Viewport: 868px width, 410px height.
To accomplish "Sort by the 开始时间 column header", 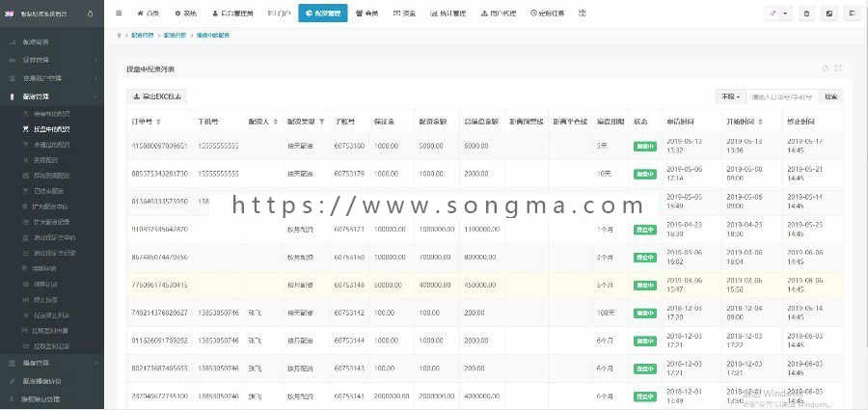I will tap(744, 122).
